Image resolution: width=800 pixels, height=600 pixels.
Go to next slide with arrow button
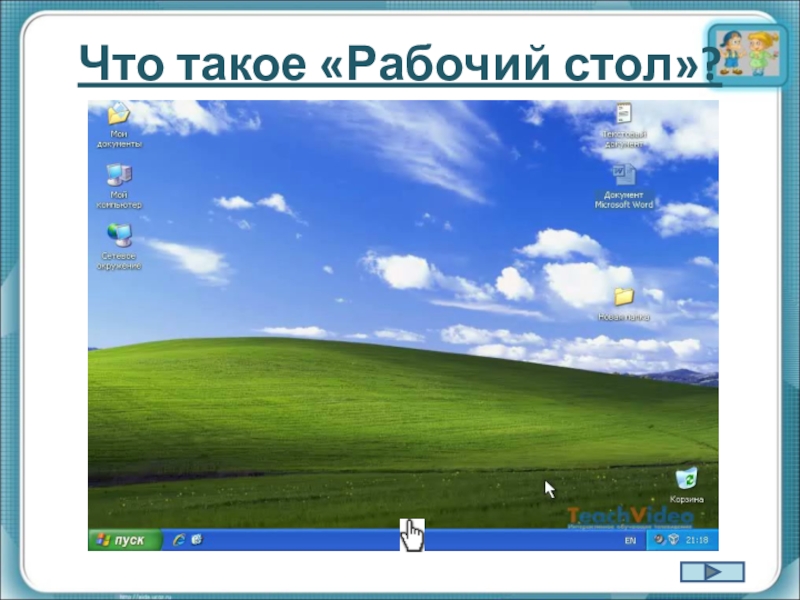[x=712, y=572]
